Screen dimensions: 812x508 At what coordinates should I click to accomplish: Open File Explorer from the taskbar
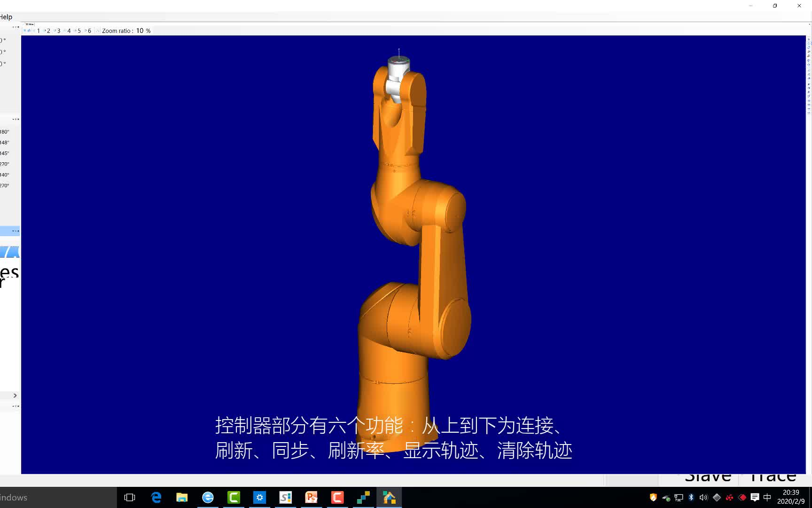[x=182, y=497]
